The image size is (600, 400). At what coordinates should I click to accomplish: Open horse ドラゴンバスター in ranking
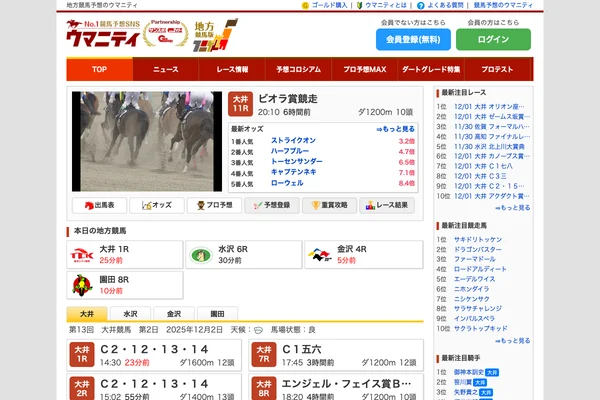click(x=478, y=250)
